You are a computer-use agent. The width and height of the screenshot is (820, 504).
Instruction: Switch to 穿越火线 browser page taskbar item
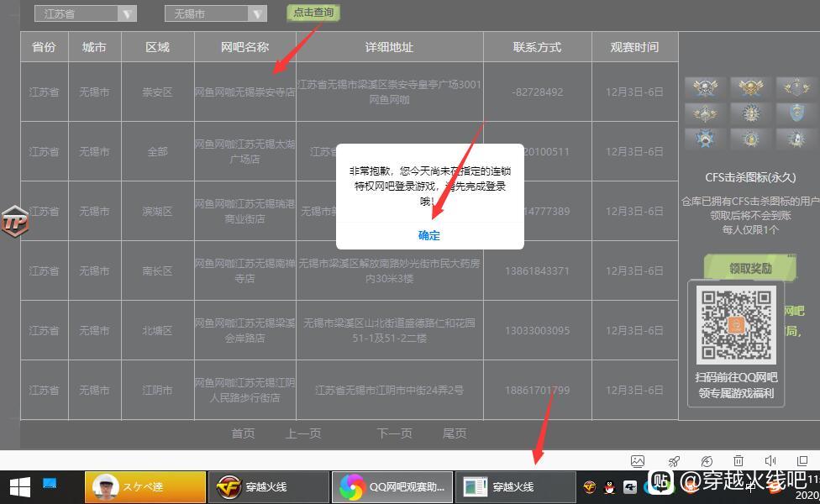[516, 487]
